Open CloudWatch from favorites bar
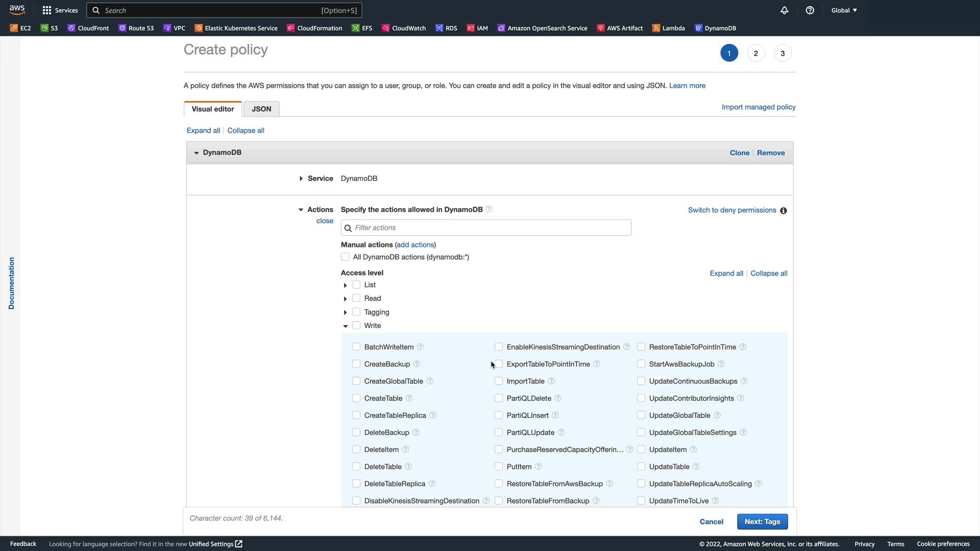Viewport: 980px width, 551px height. (403, 28)
